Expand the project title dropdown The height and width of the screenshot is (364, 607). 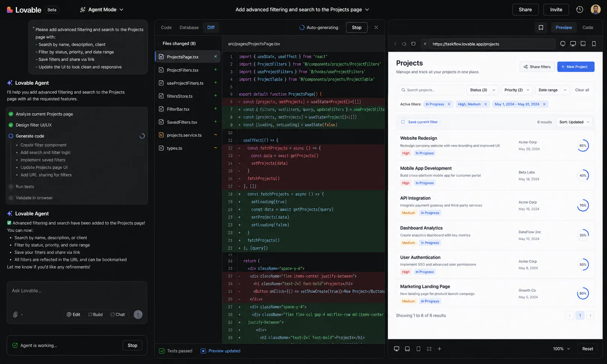pos(367,10)
